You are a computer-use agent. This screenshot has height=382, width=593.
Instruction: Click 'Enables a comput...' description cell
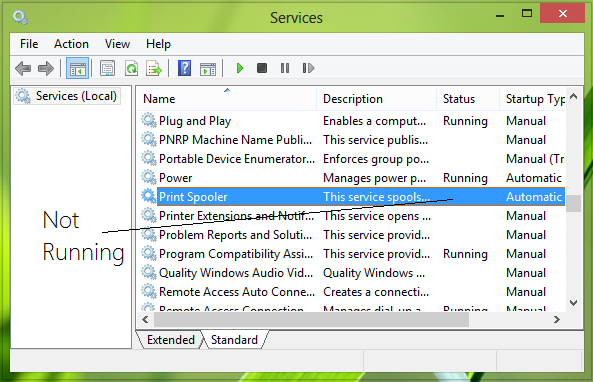tap(374, 121)
